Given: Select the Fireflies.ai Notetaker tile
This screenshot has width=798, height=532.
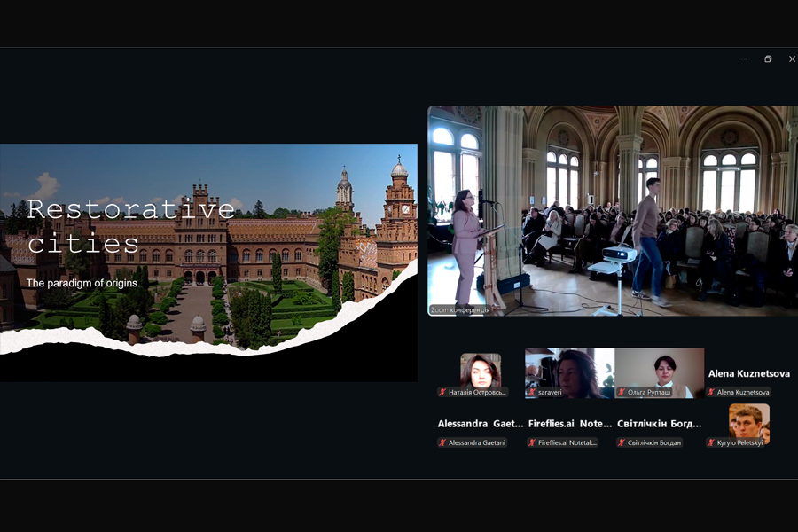Looking at the screenshot, I should tap(569, 424).
